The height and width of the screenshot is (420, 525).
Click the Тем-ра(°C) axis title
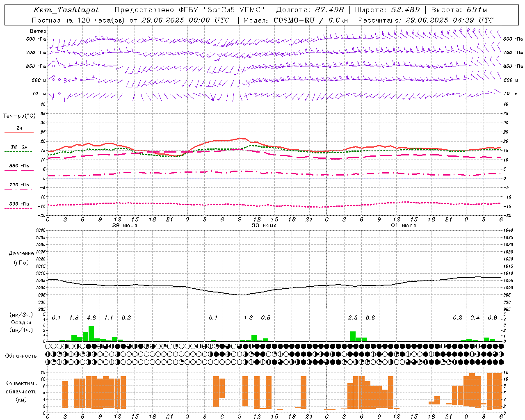pyautogui.click(x=19, y=116)
